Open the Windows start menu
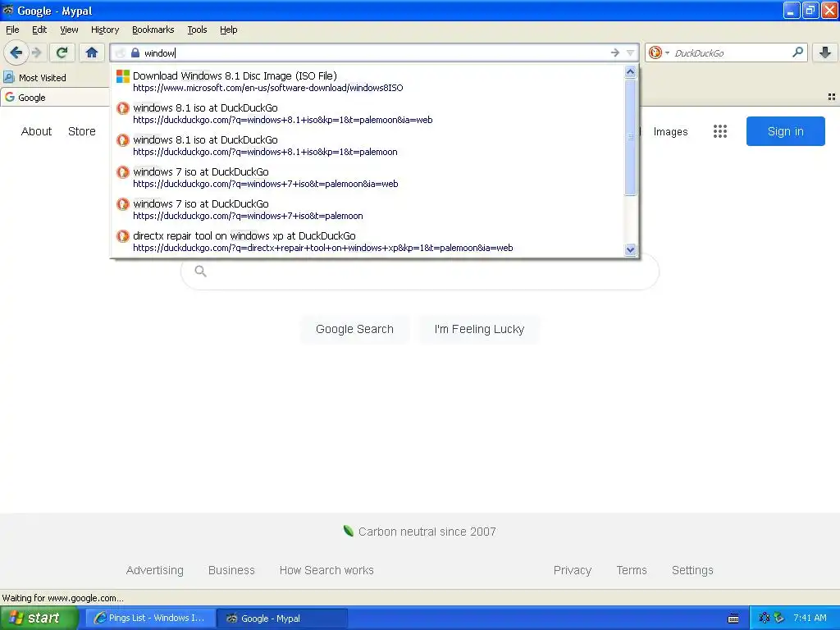 (39, 618)
